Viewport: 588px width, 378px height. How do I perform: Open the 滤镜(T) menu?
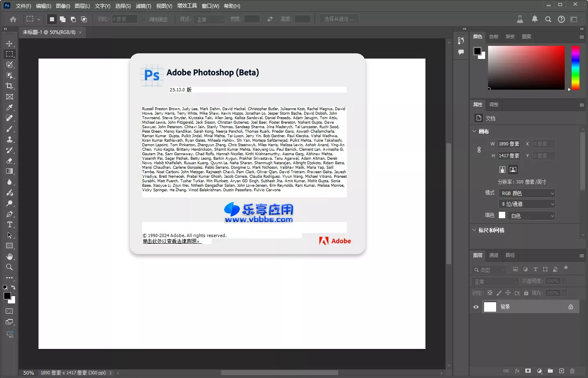click(143, 6)
